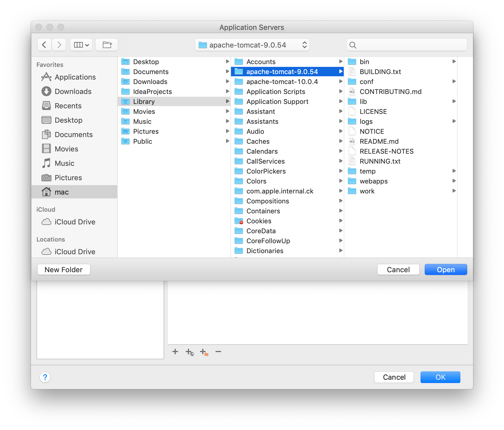The image size is (504, 430).
Task: Click the New Folder button
Action: coord(64,269)
